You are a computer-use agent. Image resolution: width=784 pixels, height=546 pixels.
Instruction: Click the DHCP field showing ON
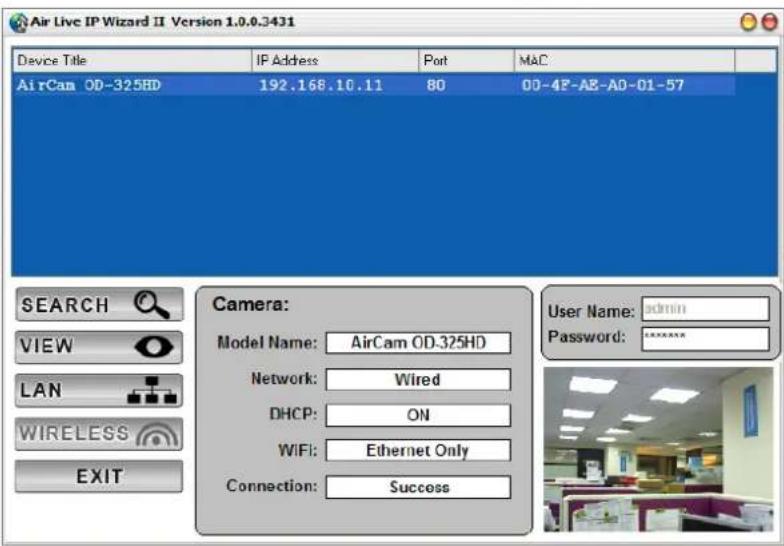[418, 415]
